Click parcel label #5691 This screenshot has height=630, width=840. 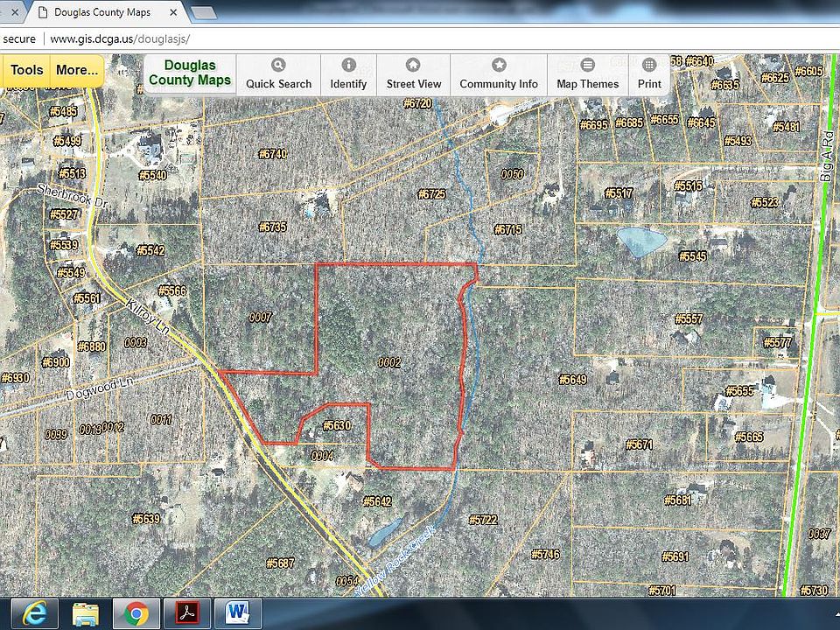(x=675, y=556)
